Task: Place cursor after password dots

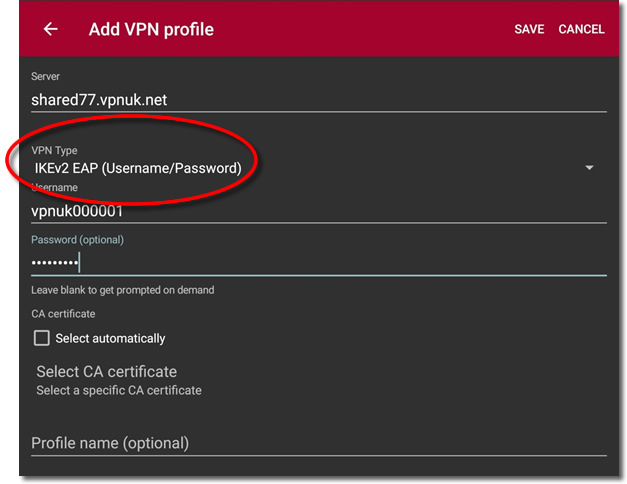Action: (80, 263)
